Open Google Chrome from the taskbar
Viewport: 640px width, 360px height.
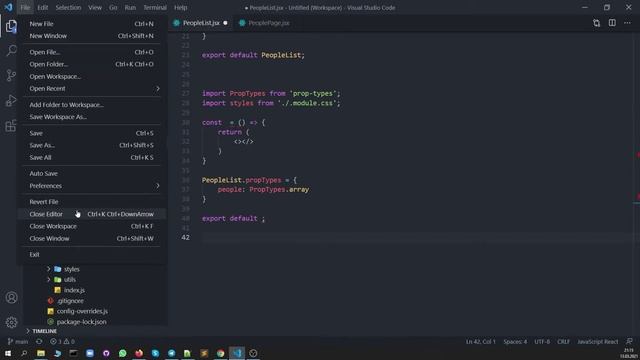pos(220,353)
